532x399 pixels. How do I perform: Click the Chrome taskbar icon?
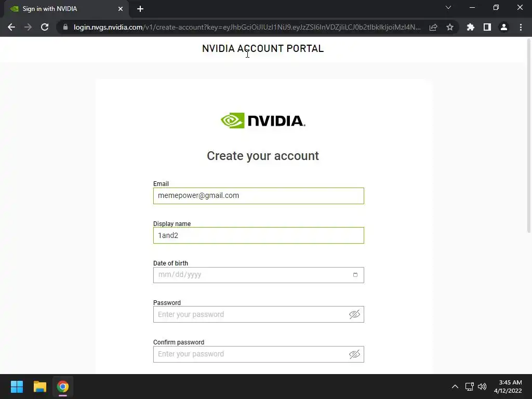pos(63,387)
